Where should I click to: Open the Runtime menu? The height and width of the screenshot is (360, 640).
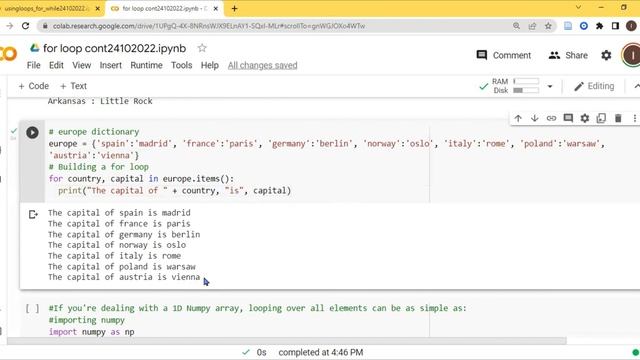[147, 65]
